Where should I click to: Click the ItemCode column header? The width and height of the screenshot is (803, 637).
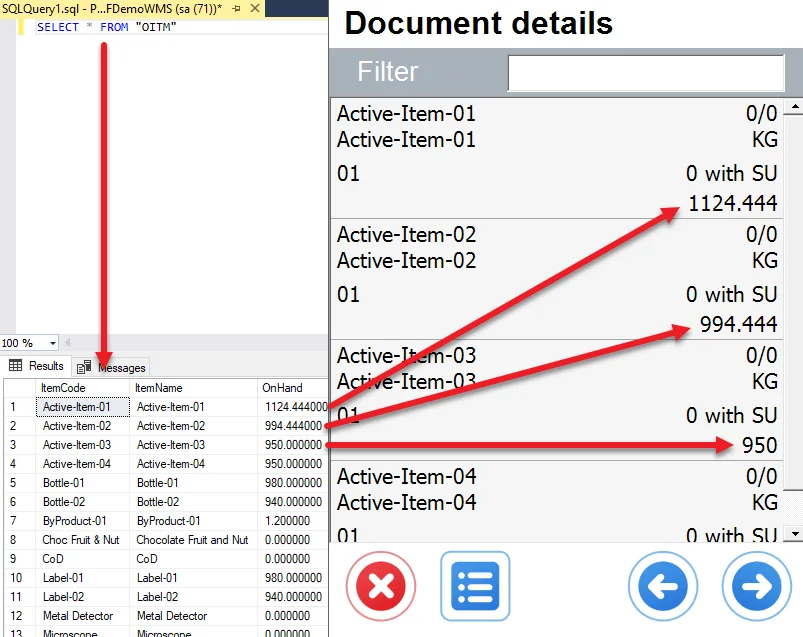(x=81, y=387)
